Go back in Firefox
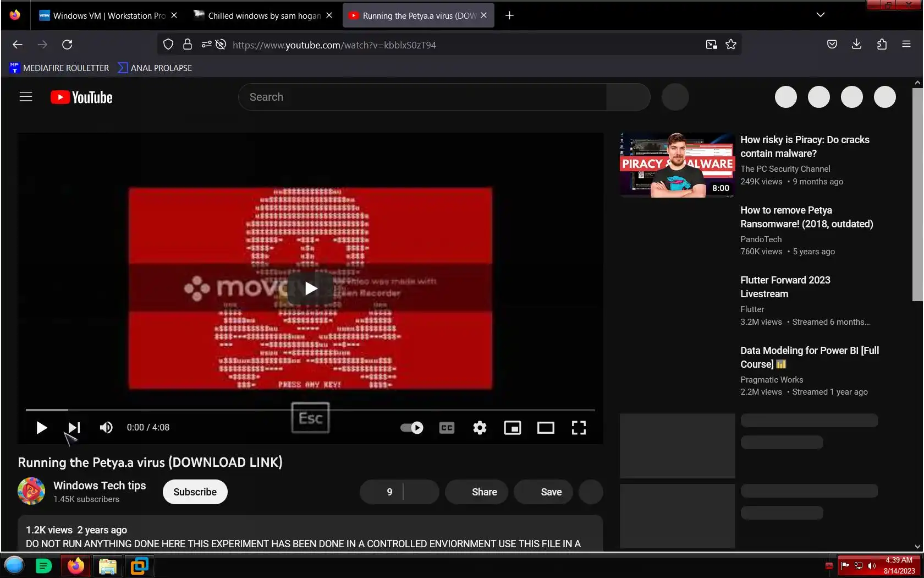This screenshot has width=924, height=578. point(18,45)
